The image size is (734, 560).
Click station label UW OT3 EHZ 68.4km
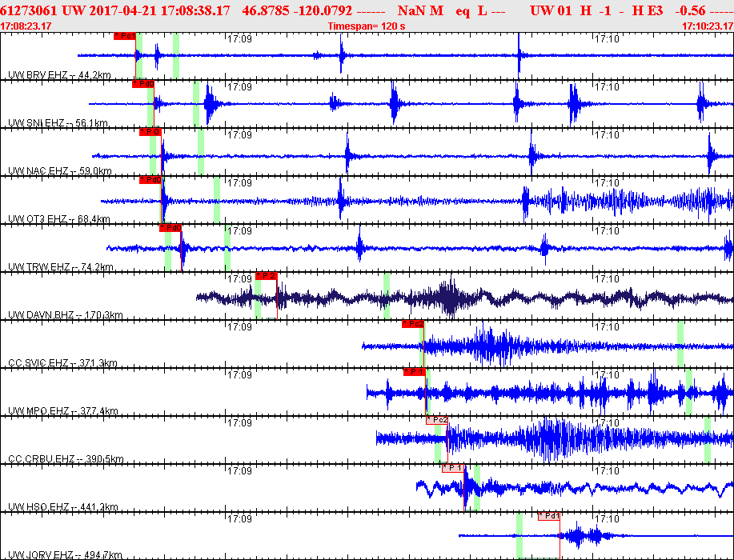(x=59, y=219)
